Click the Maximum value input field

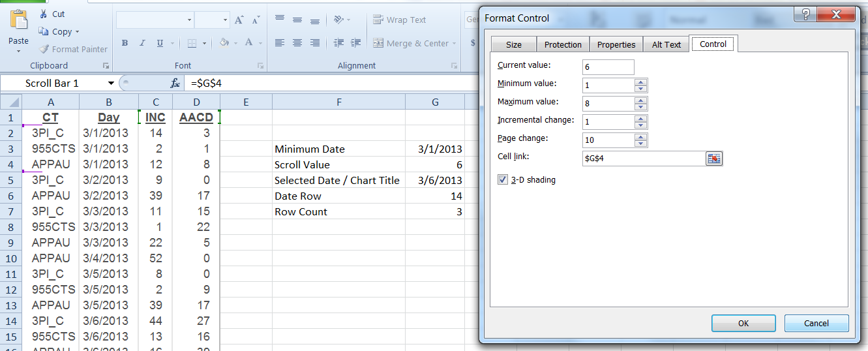click(x=608, y=104)
